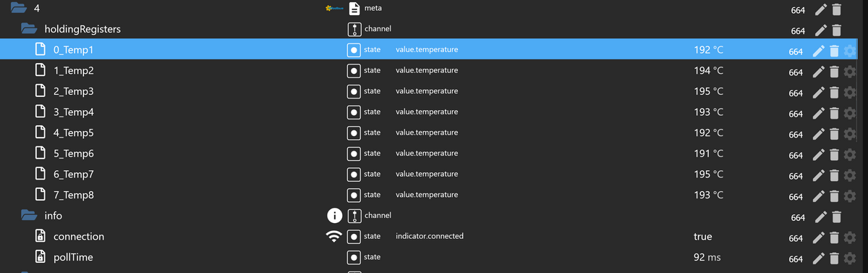Click the pencil icon on holdingRegisters row
Screen dimensions: 868x273
820,30
